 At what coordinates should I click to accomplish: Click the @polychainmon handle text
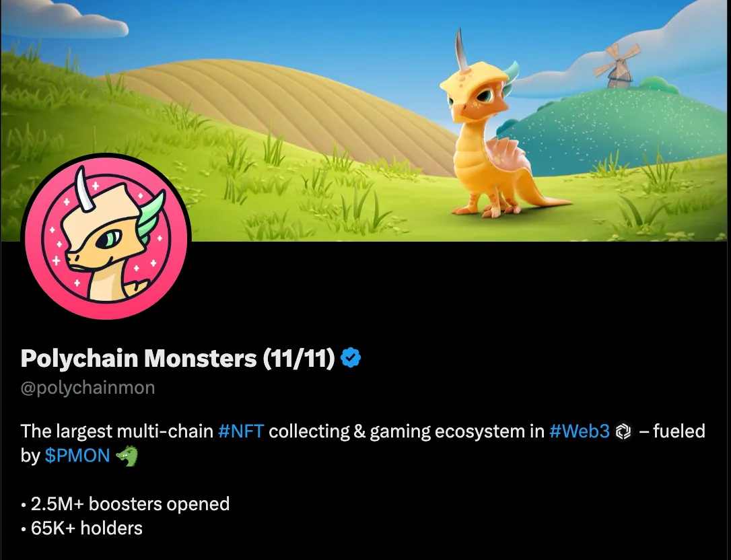point(88,388)
